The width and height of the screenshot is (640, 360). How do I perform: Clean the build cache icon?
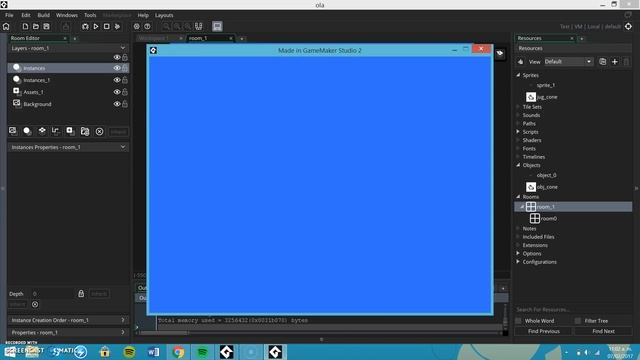point(118,27)
